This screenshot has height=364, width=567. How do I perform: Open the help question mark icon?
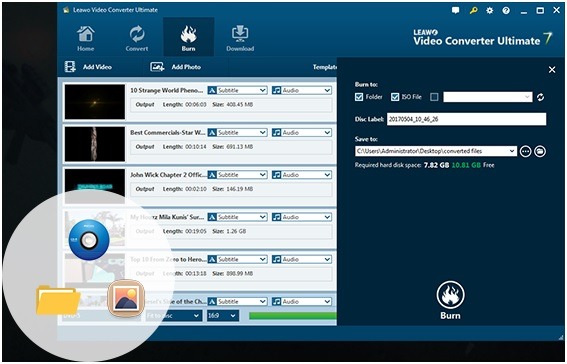[506, 10]
